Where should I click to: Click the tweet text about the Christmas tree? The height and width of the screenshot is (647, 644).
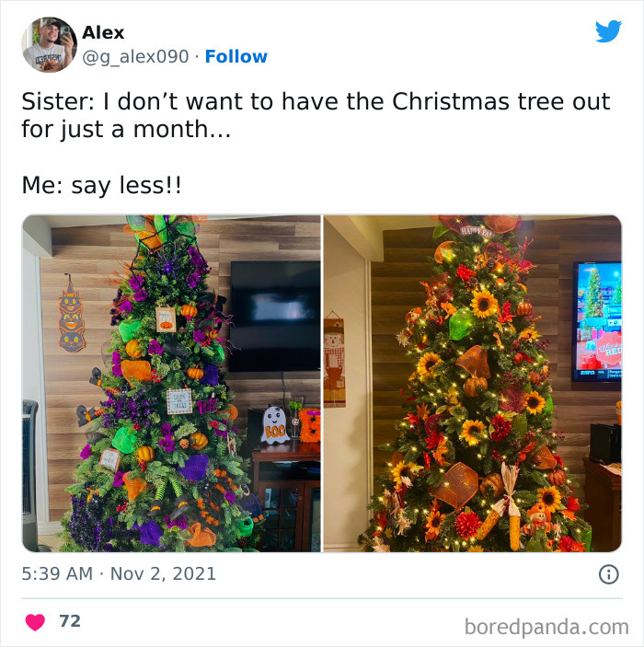[x=316, y=115]
